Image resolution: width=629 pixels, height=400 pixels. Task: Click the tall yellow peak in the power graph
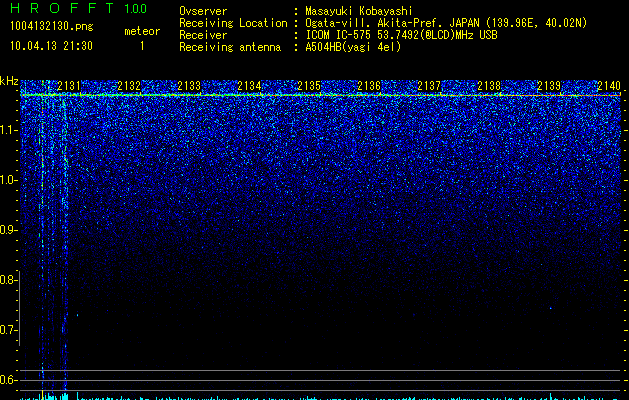[x=42, y=395]
